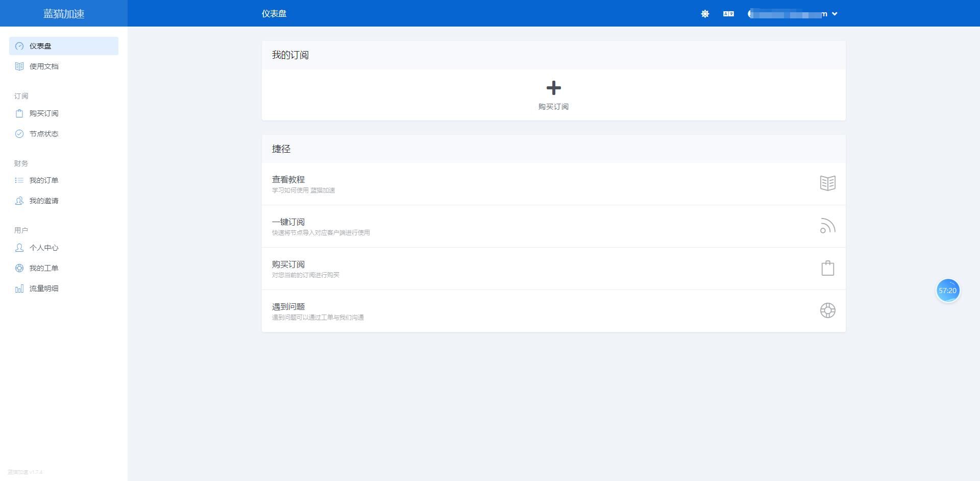Viewport: 980px width, 481px height.
Task: Click subtitle 遇到问题可以通过工单与我们沟通
Action: (317, 318)
